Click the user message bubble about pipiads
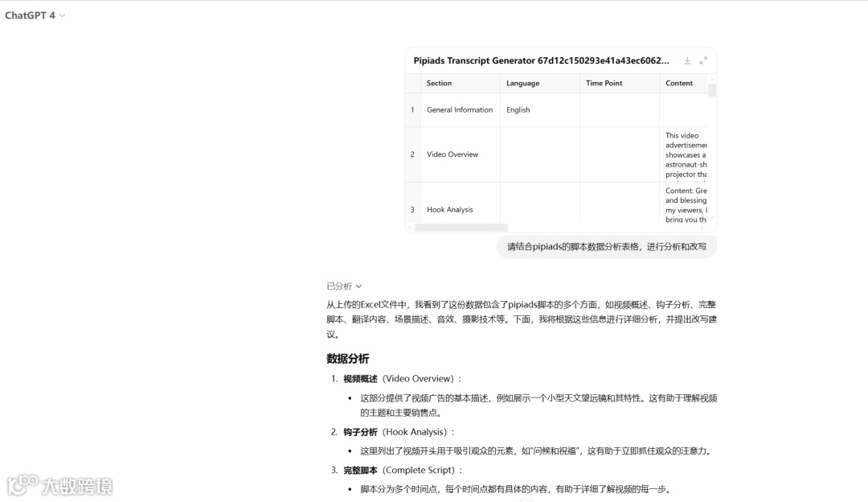Image resolution: width=868 pixels, height=502 pixels. [607, 246]
